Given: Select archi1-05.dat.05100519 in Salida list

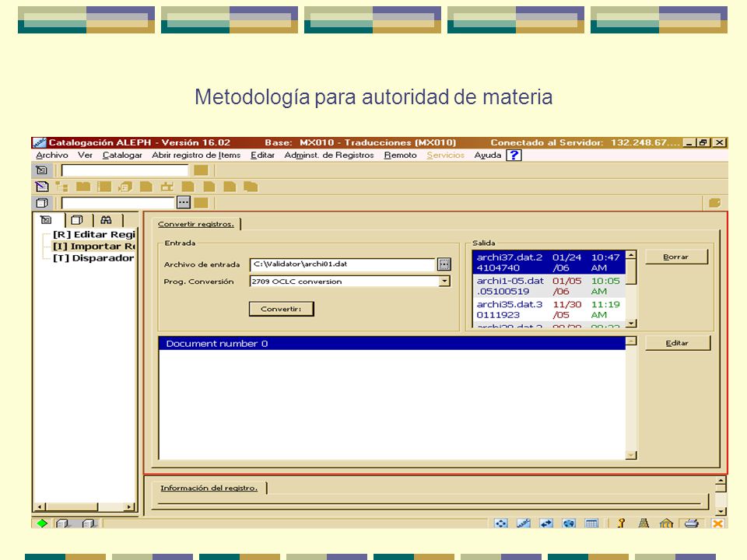Looking at the screenshot, I should [x=549, y=285].
